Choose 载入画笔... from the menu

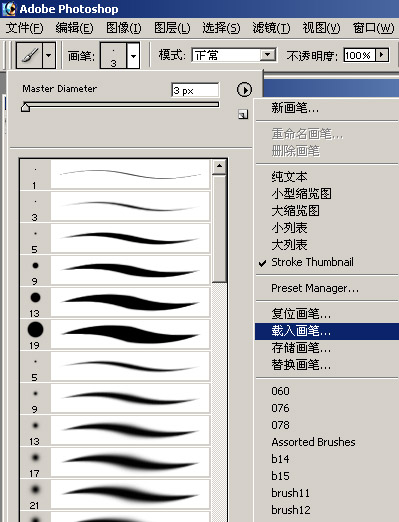tap(301, 331)
